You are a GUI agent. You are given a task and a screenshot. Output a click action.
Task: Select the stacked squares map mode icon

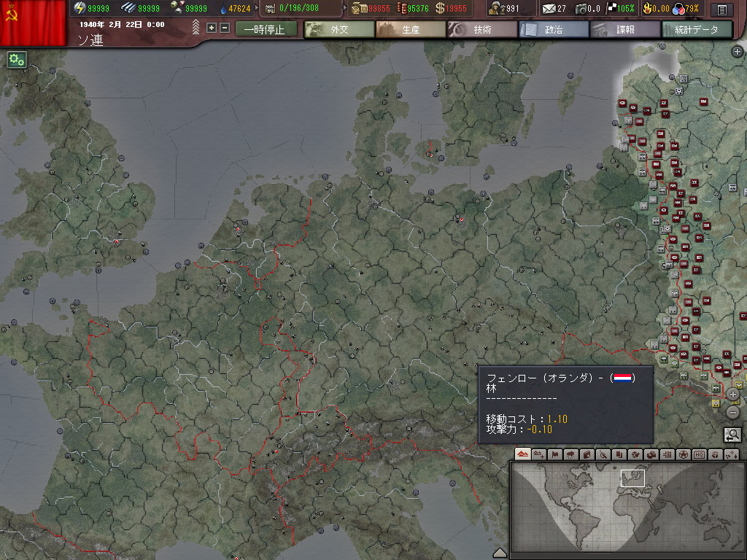pyautogui.click(x=619, y=454)
